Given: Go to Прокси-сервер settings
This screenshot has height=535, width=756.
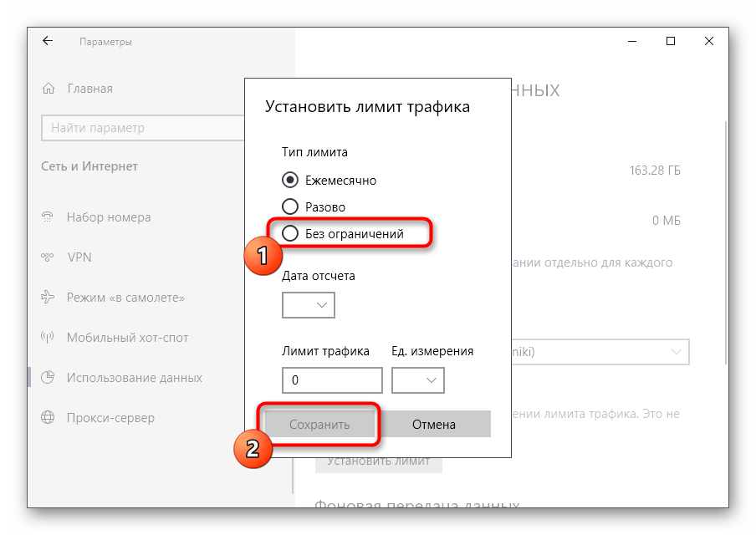Looking at the screenshot, I should tap(110, 418).
